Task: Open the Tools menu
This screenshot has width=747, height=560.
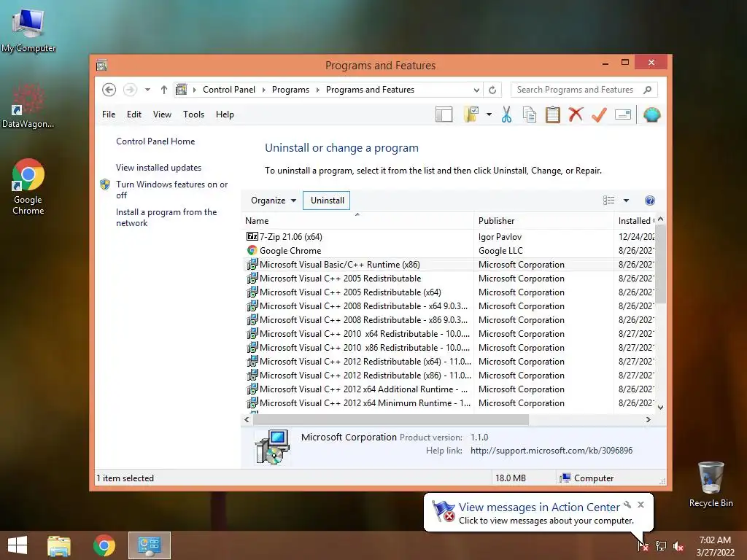Action: click(x=193, y=114)
